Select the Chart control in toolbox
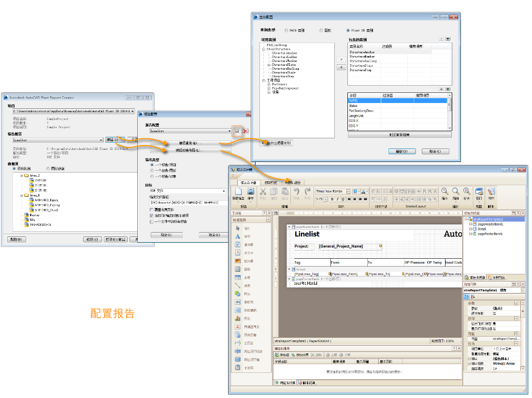532x398 pixels. pos(238,319)
